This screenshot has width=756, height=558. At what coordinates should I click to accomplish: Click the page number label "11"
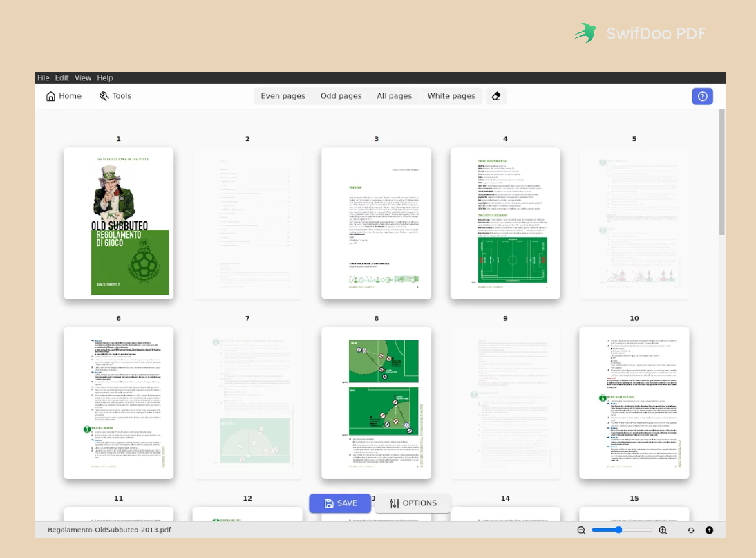(x=119, y=499)
